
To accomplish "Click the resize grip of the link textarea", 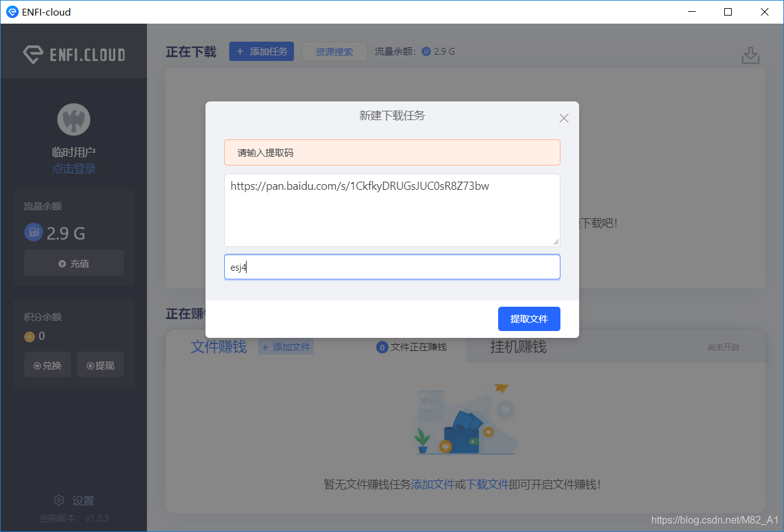I will (555, 242).
